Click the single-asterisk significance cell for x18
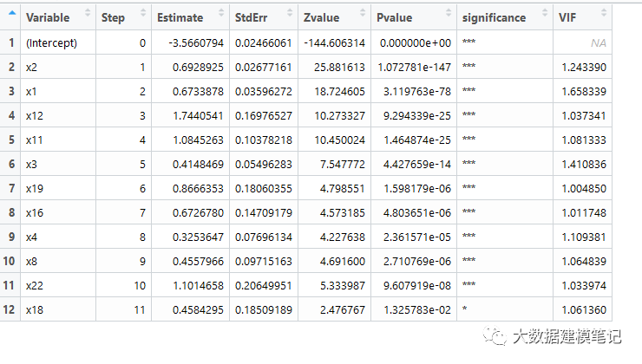The width and height of the screenshot is (642, 364). coord(466,309)
